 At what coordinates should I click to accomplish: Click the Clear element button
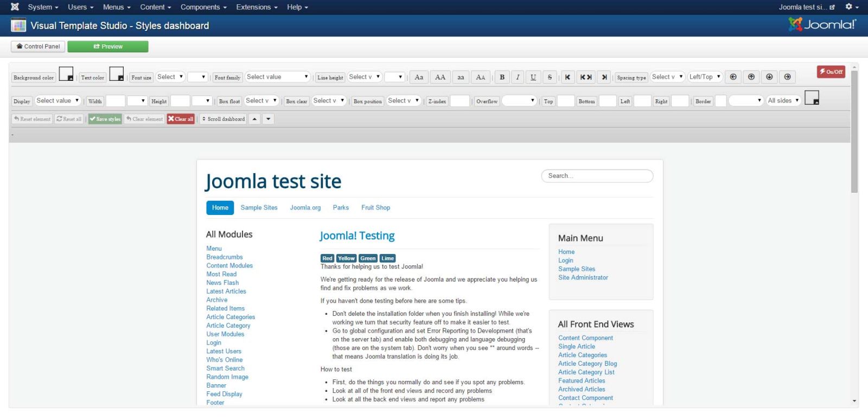[x=144, y=119]
